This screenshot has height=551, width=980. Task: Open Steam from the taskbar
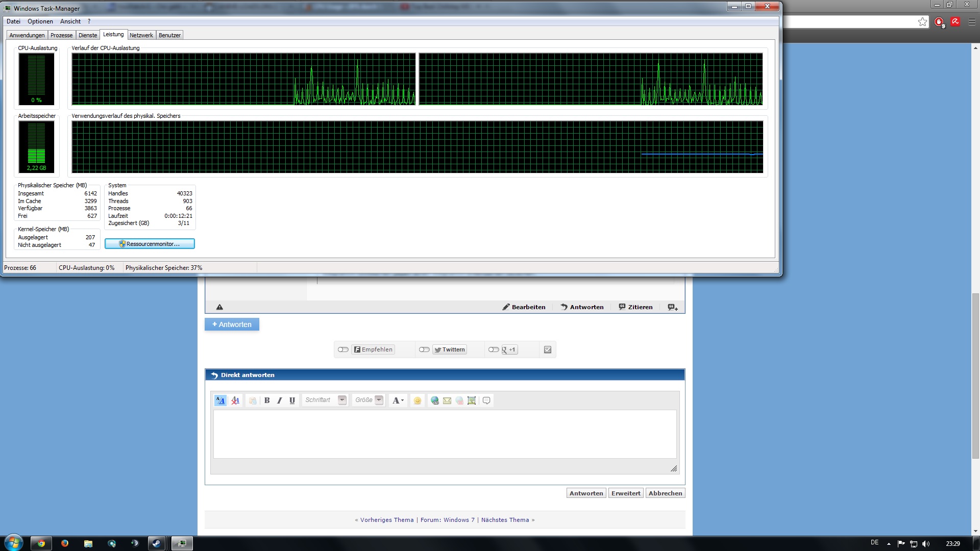[157, 543]
